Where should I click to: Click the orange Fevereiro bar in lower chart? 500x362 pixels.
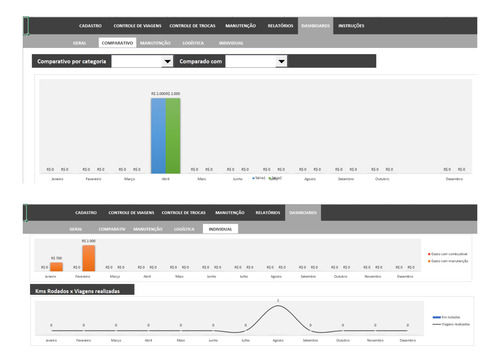point(89,258)
